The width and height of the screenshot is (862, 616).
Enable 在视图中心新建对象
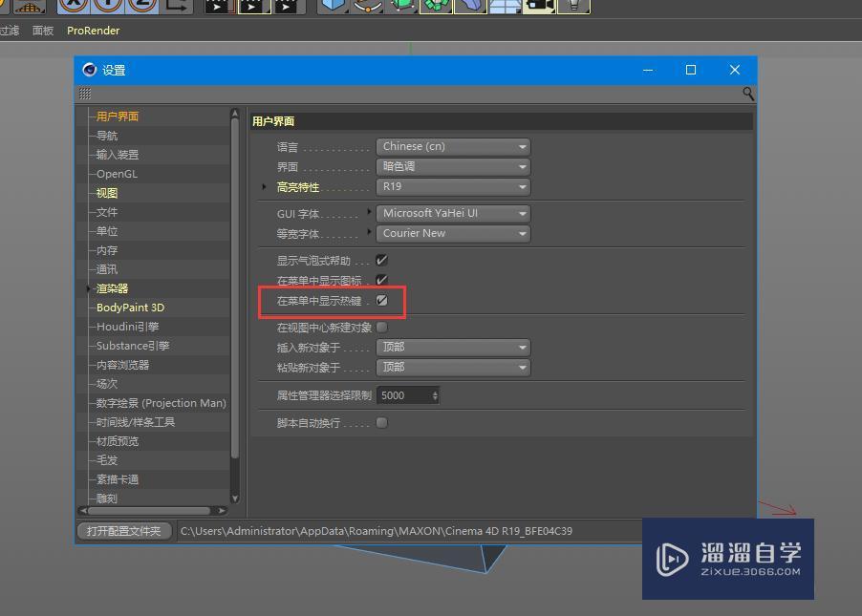click(381, 326)
